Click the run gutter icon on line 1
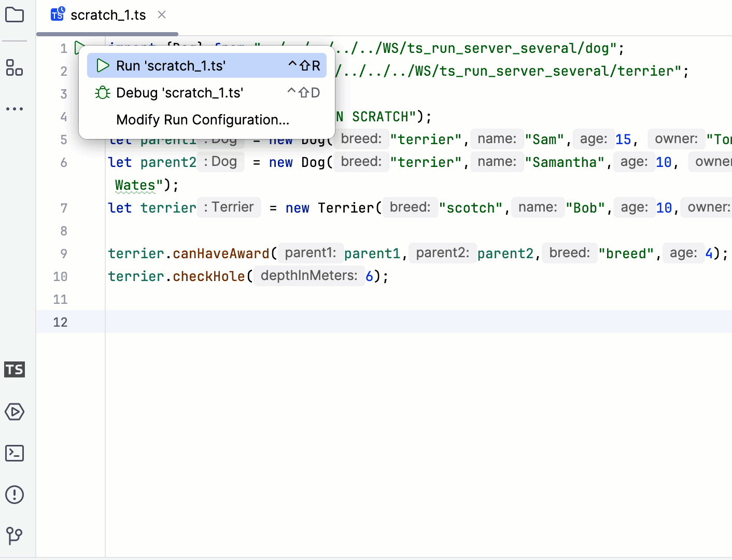 (80, 47)
